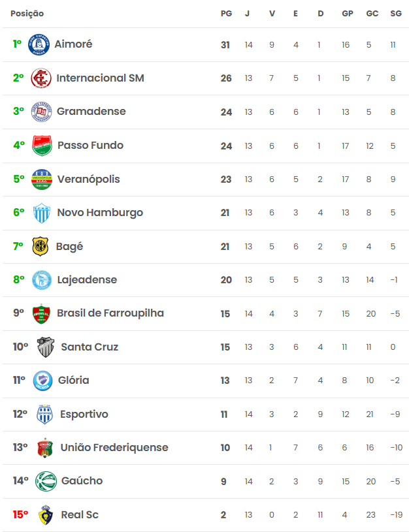Click the Glória team logo

tap(43, 381)
